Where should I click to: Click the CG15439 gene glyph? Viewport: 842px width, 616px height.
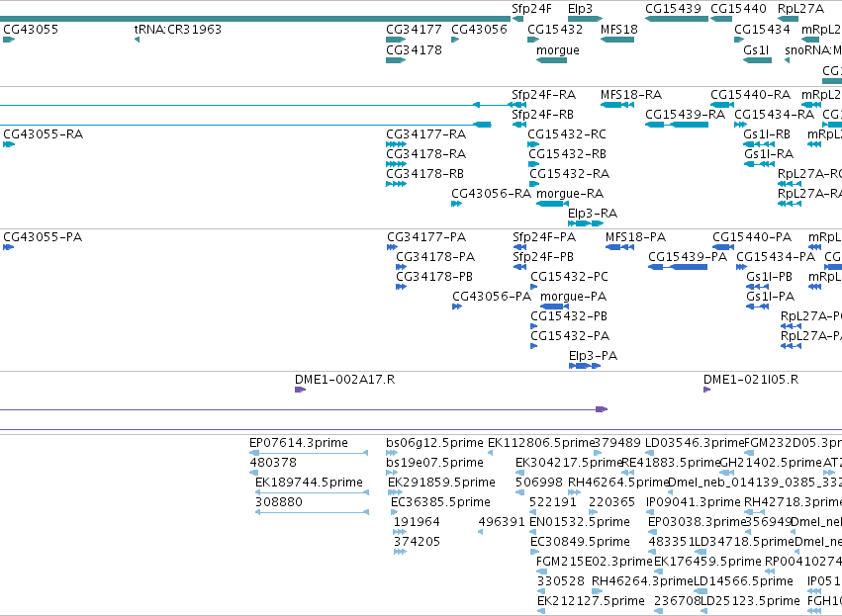click(677, 19)
